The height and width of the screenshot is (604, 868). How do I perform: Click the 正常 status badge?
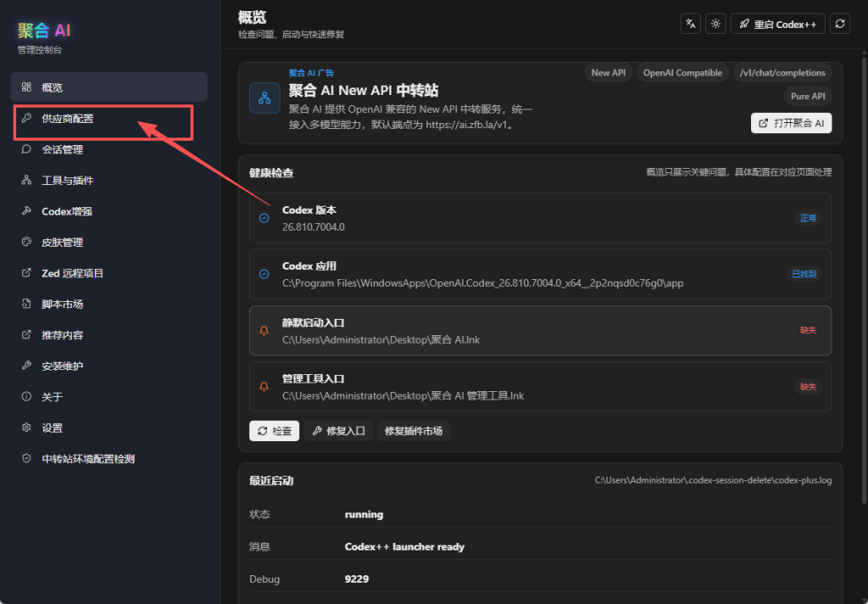coord(808,218)
